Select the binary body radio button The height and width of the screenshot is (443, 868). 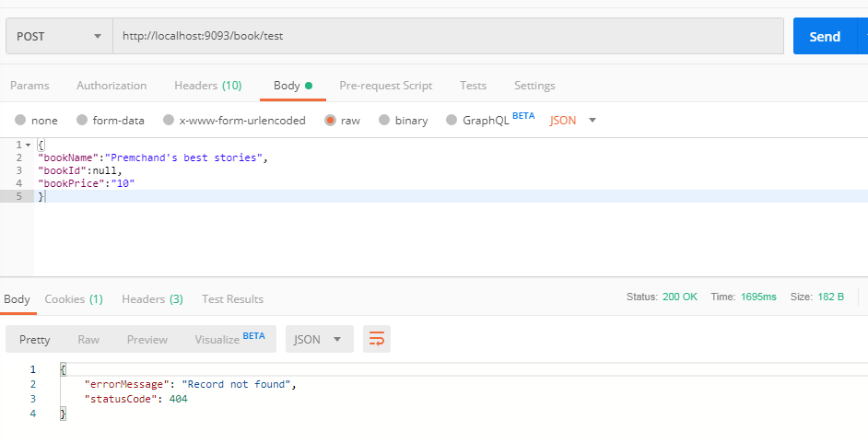(x=383, y=120)
